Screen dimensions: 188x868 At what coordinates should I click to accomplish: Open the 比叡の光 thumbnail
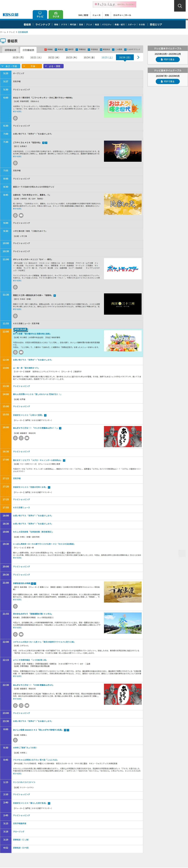tap(123, 204)
